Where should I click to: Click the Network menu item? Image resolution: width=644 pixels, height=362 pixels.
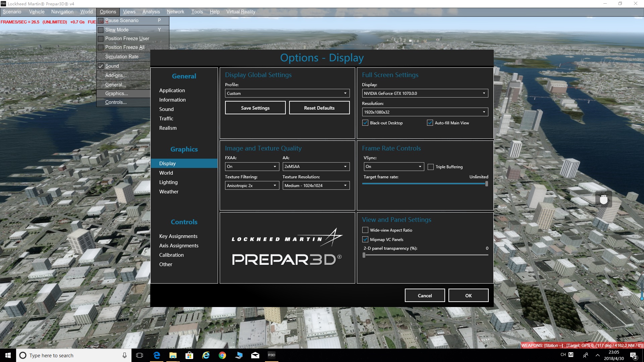click(x=175, y=11)
